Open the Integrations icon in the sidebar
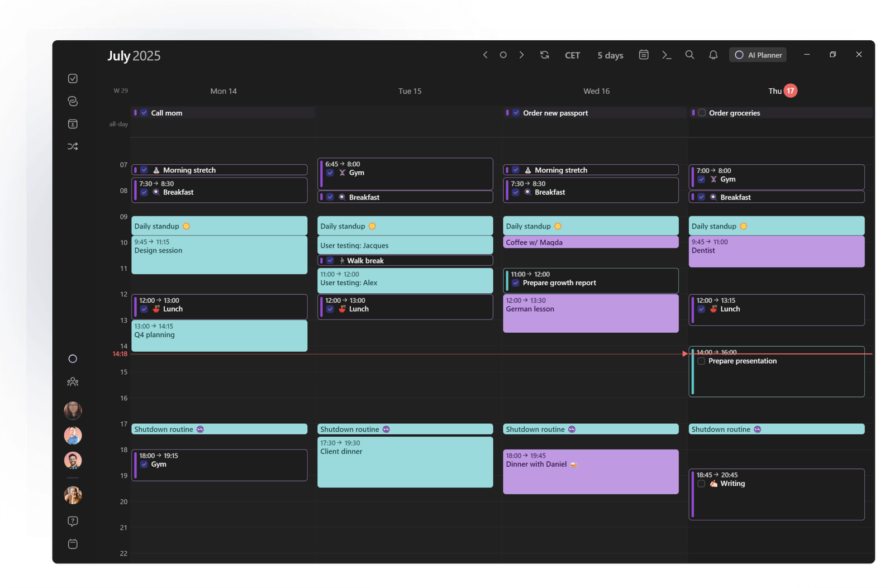 click(73, 101)
